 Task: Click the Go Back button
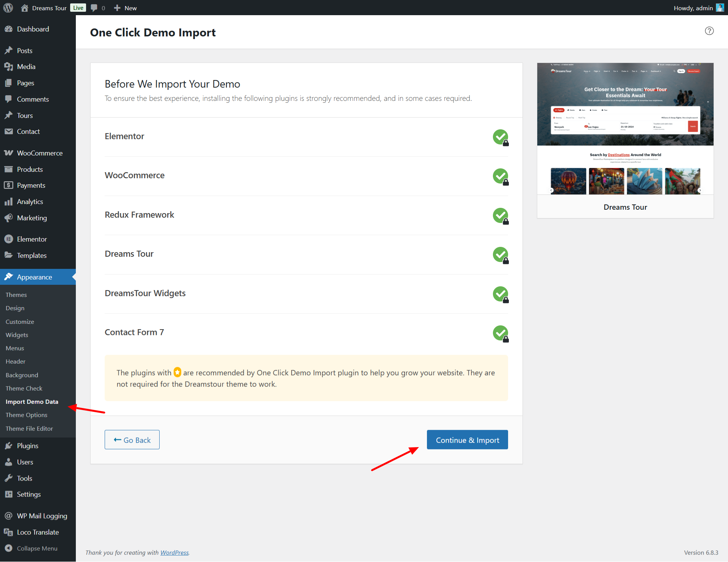[x=132, y=440]
